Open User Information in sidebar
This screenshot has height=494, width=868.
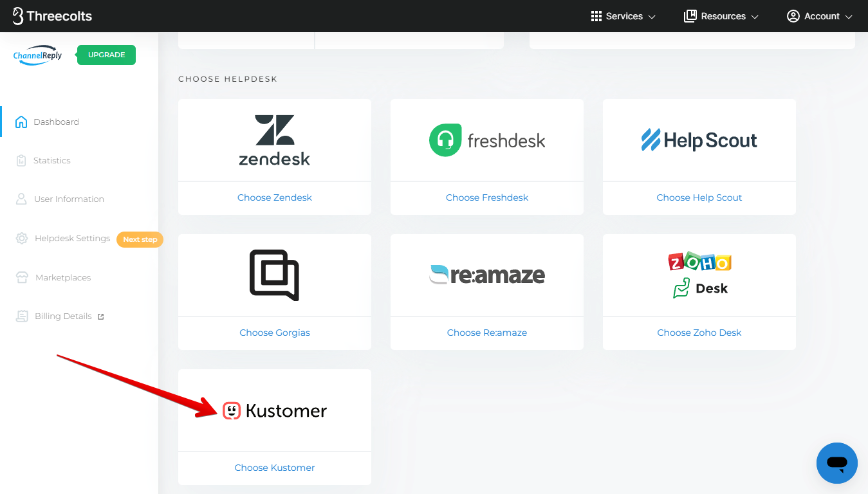click(69, 199)
